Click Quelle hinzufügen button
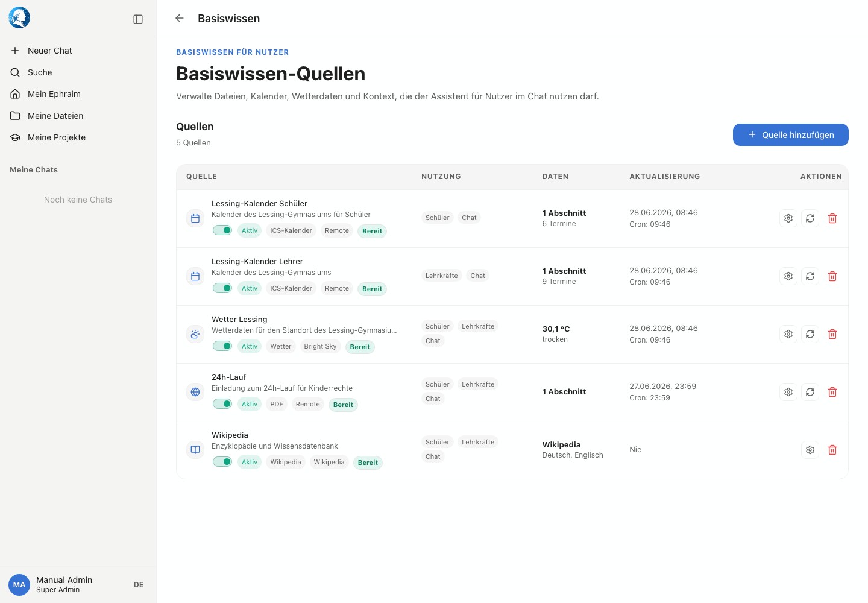 point(791,135)
